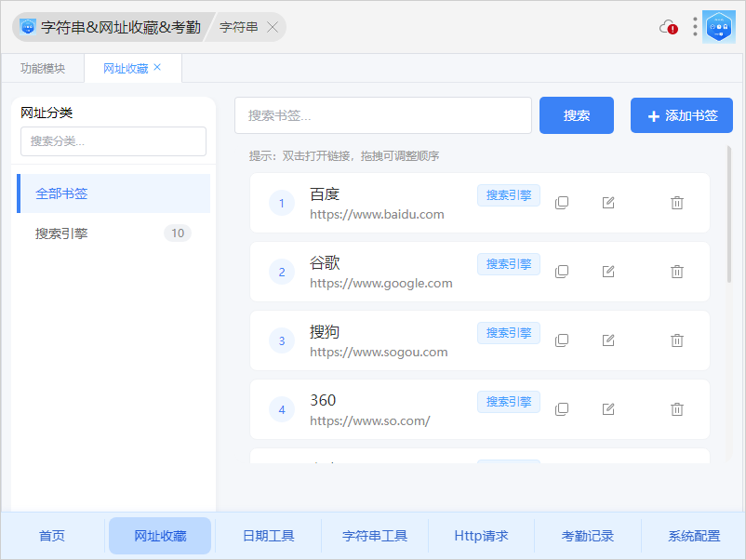Open the 字符串 title tab
Image resolution: width=746 pixels, height=560 pixels.
point(239,27)
